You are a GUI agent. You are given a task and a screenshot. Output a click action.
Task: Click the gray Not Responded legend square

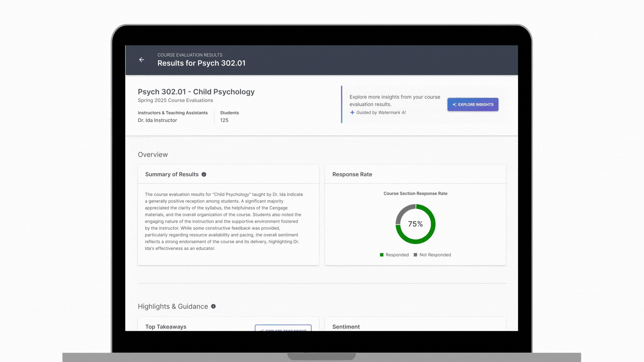click(x=415, y=255)
